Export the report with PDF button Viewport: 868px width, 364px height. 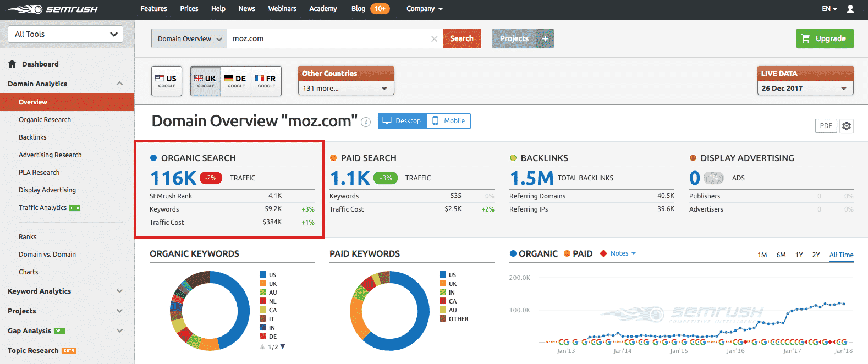tap(826, 126)
